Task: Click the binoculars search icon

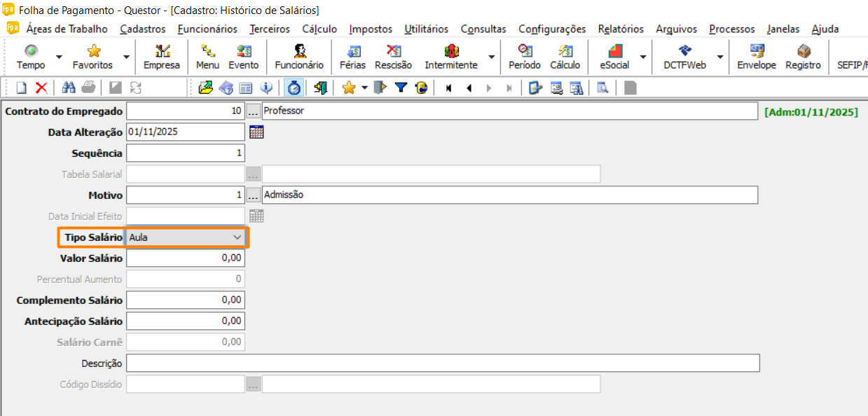Action: pos(69,88)
